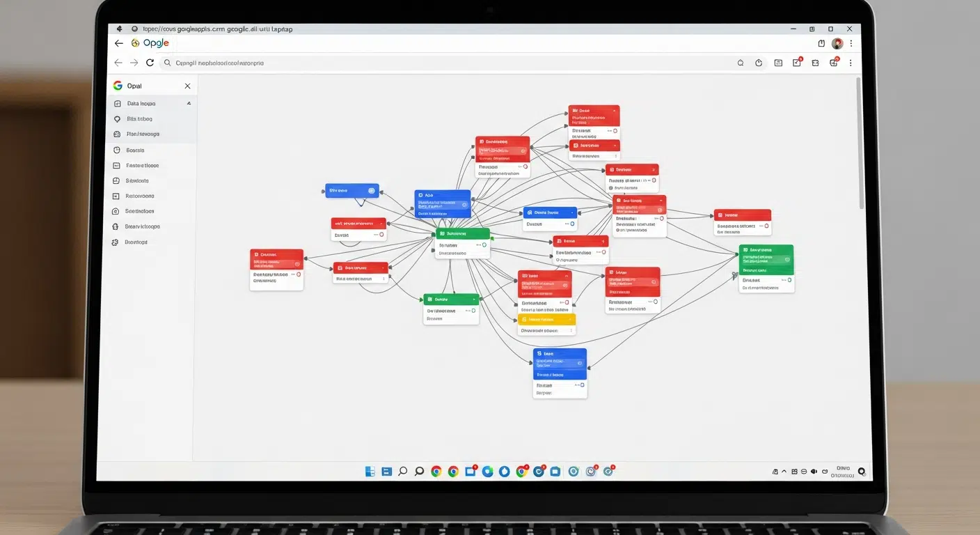
Task: Click inside the Chrome address bar
Action: (278, 62)
